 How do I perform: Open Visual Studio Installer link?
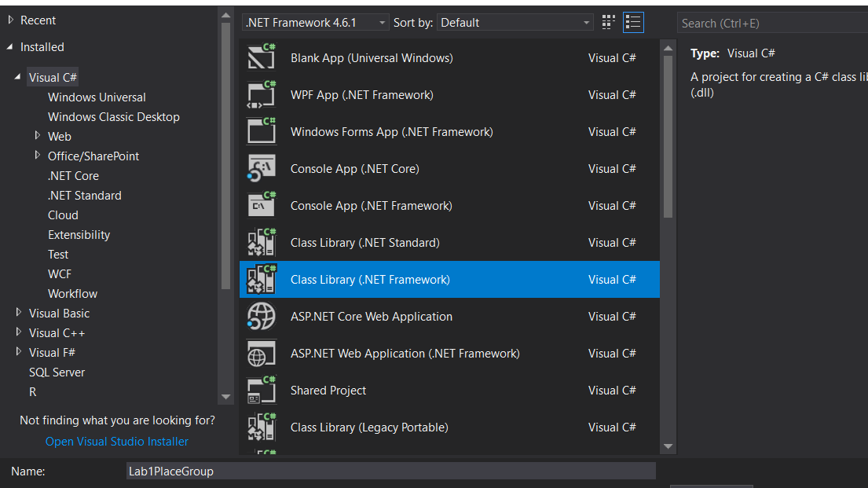pos(116,442)
